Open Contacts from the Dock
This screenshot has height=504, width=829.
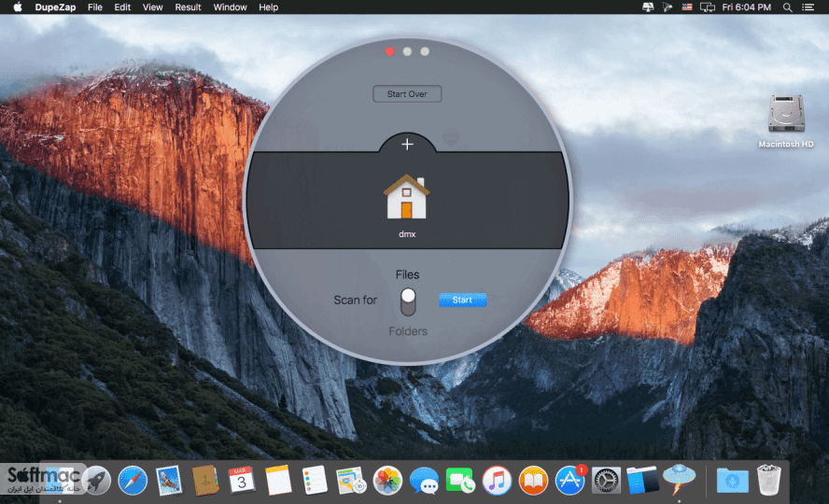tap(205, 481)
